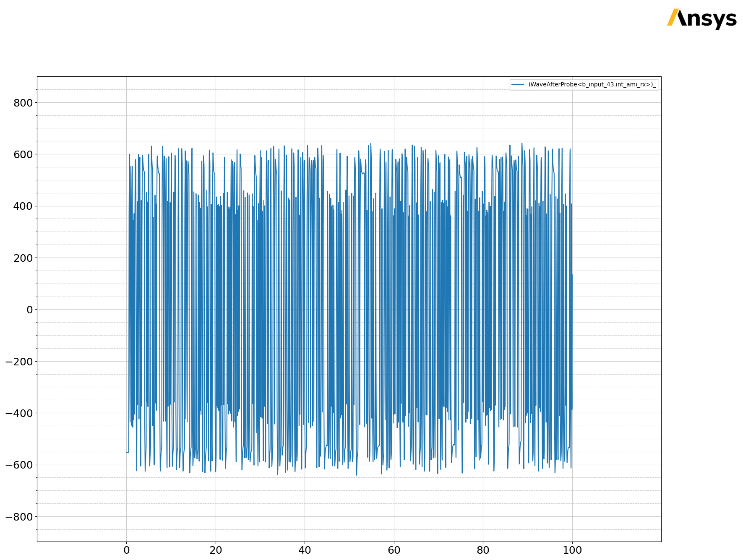Click the y-axis label −200

pyautogui.click(x=19, y=362)
